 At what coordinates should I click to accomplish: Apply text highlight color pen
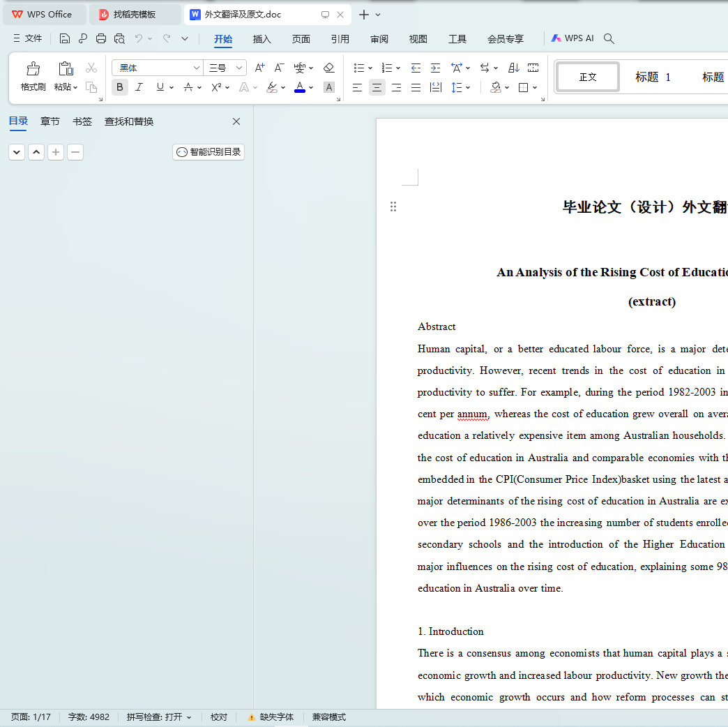coord(272,87)
